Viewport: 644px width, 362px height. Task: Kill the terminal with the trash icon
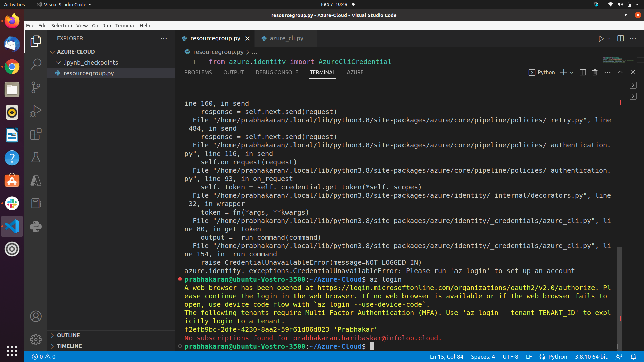(x=595, y=72)
